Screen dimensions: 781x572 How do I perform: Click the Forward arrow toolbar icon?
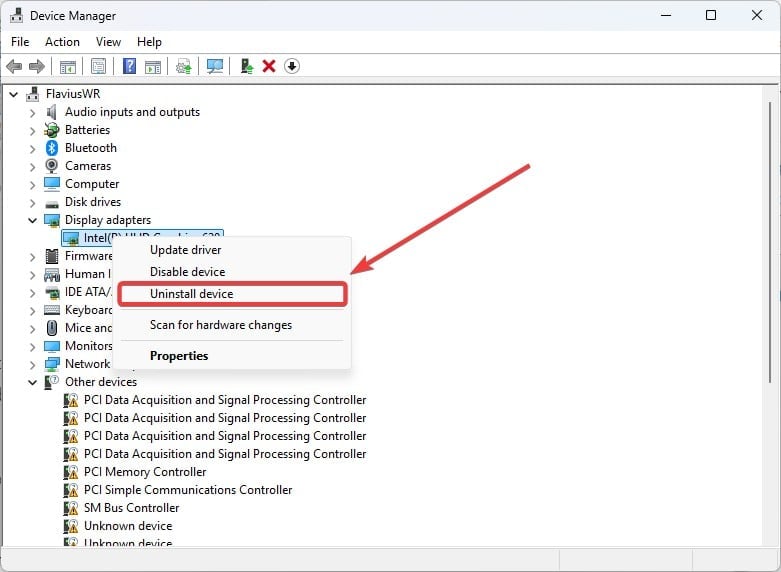[x=37, y=66]
